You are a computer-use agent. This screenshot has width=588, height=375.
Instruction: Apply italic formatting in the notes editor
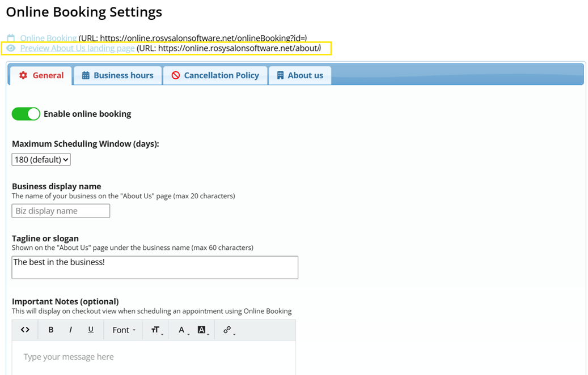pos(70,330)
